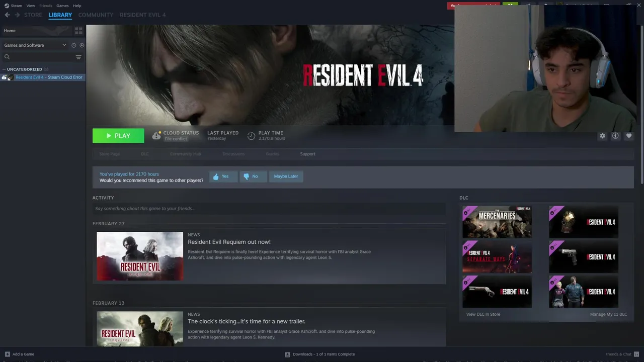Show game info icon
The height and width of the screenshot is (362, 644).
615,136
